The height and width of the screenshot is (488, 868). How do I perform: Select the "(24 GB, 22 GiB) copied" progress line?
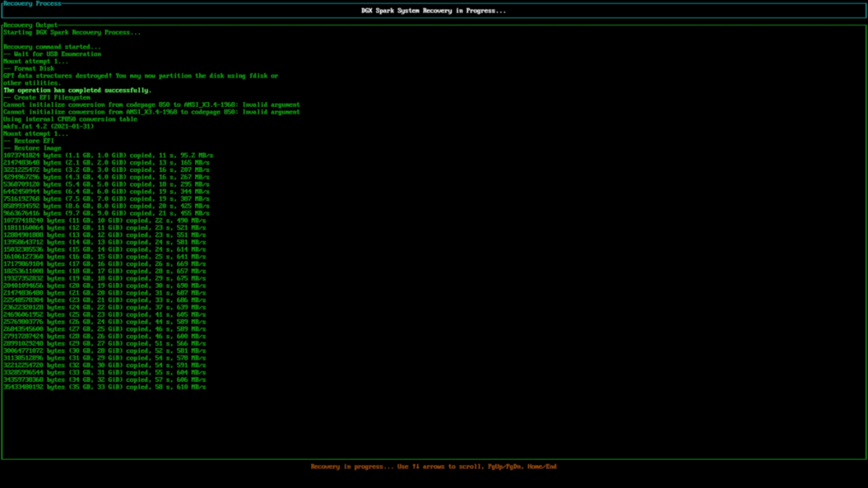(x=104, y=307)
